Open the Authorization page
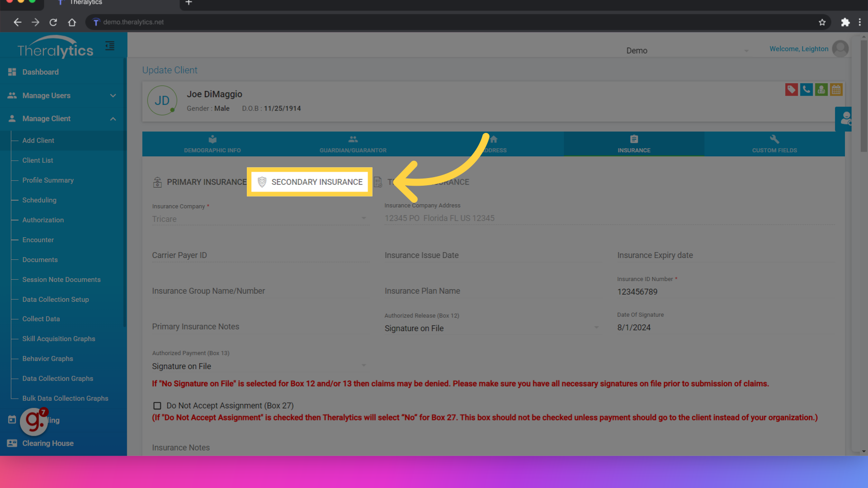Image resolution: width=868 pixels, height=488 pixels. [x=43, y=220]
